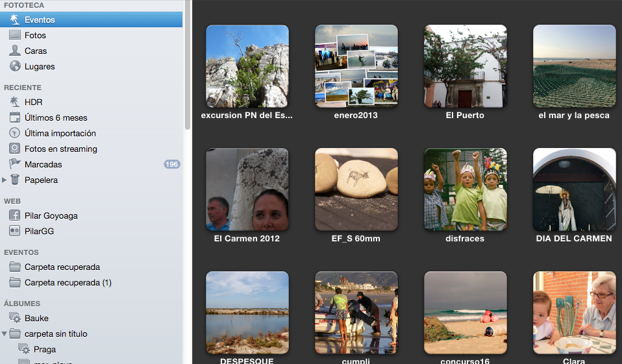Click the Fotos icon in Fototeca
Image resolution: width=622 pixels, height=364 pixels.
click(x=15, y=35)
